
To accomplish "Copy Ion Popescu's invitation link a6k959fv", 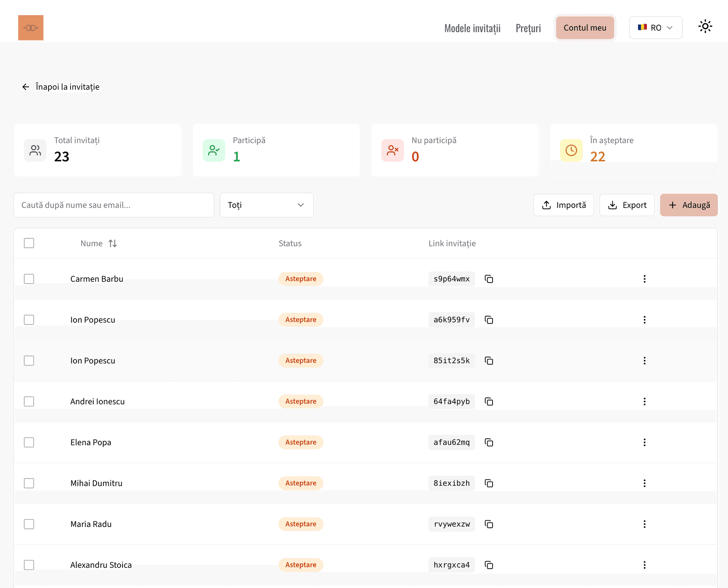I will pos(489,319).
